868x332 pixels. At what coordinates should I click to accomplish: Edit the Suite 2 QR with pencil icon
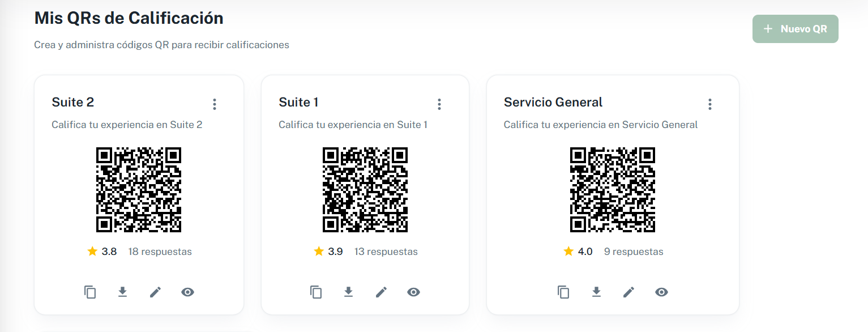pyautogui.click(x=155, y=292)
